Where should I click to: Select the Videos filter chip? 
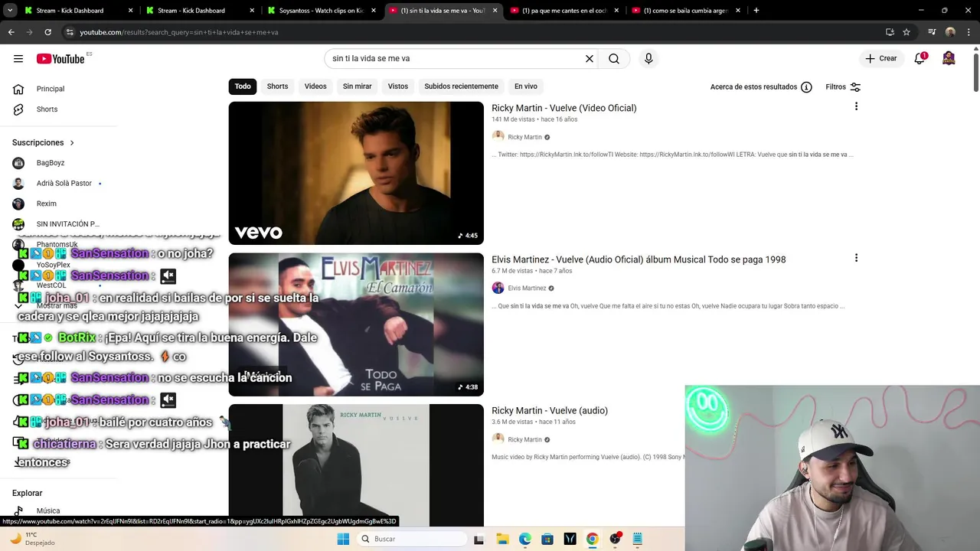[x=315, y=86]
